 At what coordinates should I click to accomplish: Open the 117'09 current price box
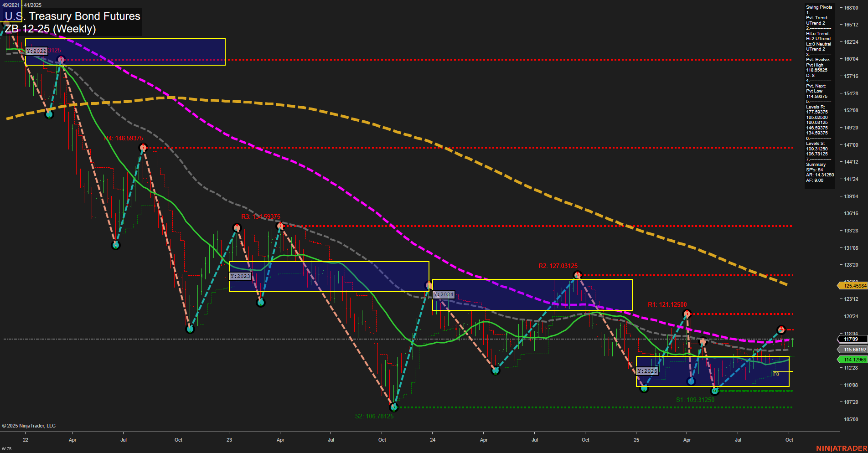(x=852, y=340)
